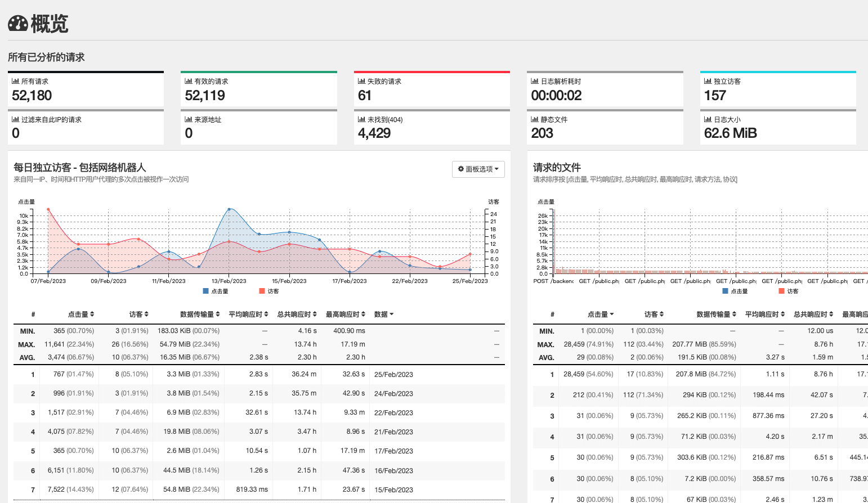Click the 877.36 ms average time cell
868x503 pixels.
click(768, 415)
